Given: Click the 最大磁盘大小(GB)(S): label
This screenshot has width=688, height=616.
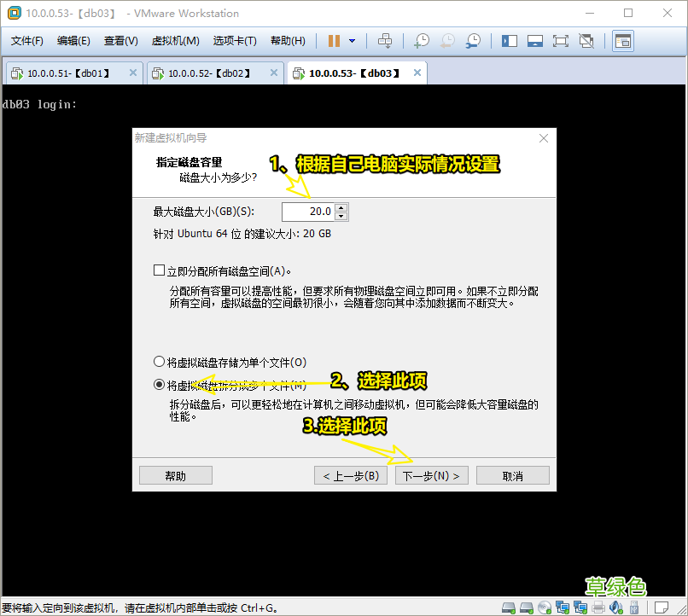Looking at the screenshot, I should tap(204, 212).
